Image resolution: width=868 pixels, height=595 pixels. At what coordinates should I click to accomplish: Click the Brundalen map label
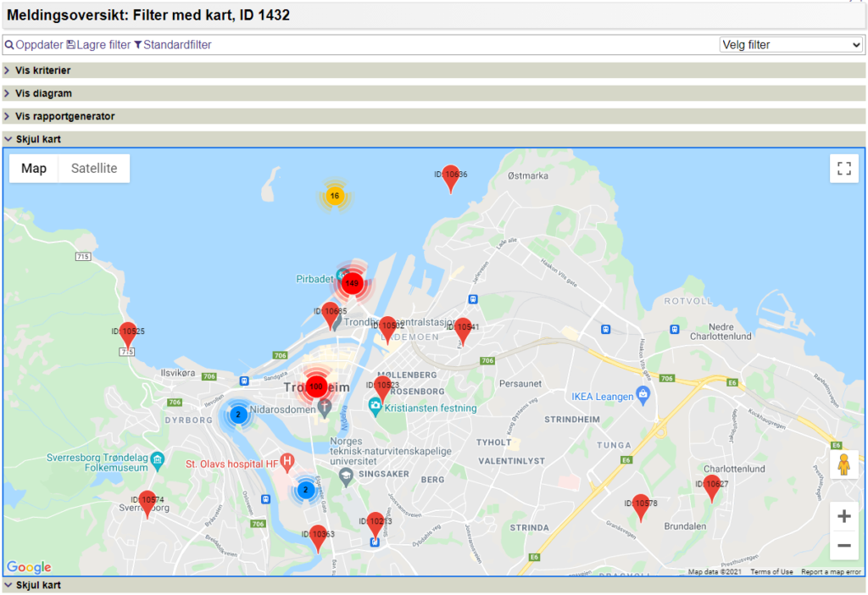click(x=685, y=526)
